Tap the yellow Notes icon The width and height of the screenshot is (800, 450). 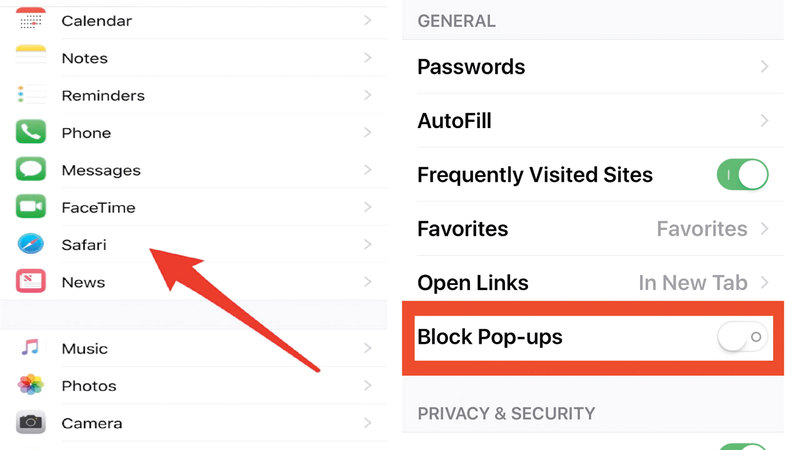31,58
